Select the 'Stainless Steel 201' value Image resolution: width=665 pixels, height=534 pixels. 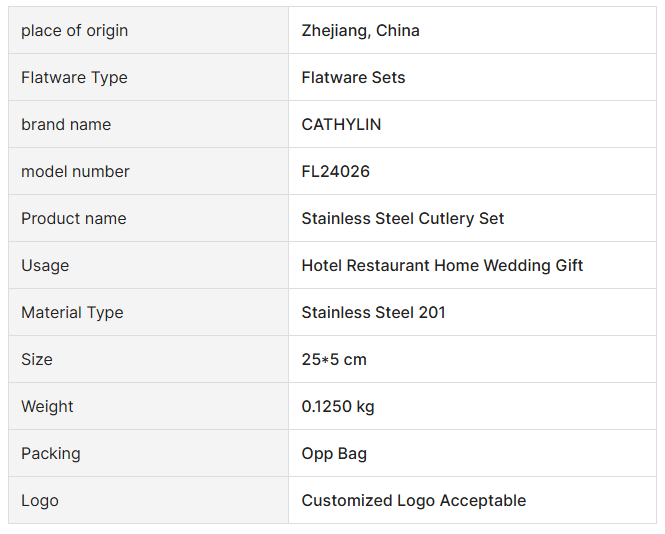tap(373, 313)
